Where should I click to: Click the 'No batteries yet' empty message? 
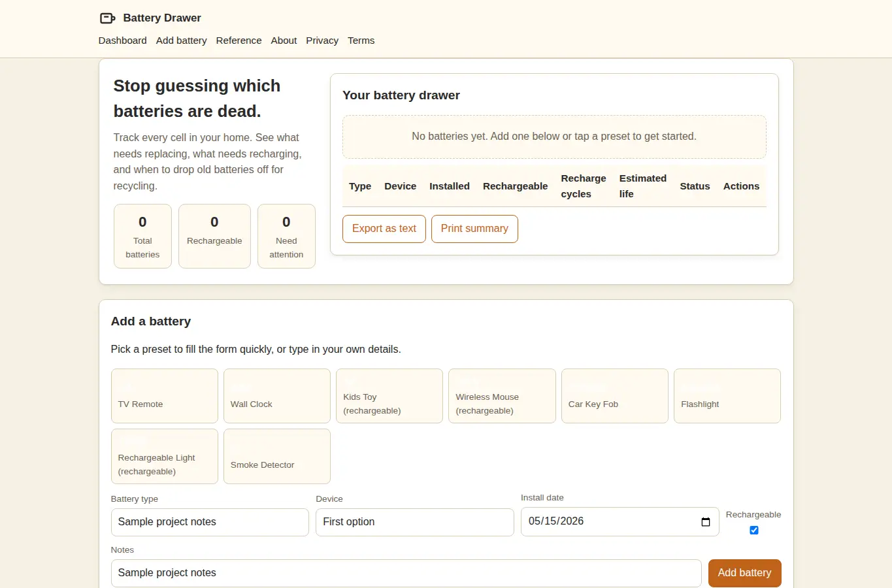pyautogui.click(x=554, y=137)
